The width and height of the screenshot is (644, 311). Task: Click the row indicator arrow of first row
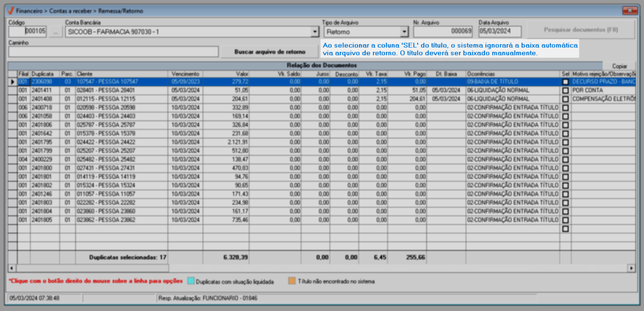tap(13, 82)
